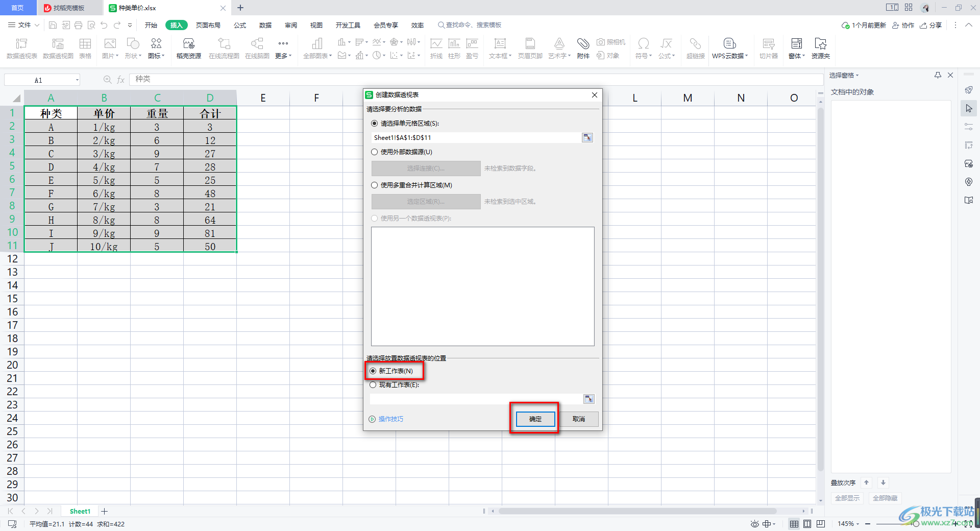Viewport: 980px width, 531px height.
Task: Click the 分享 share button
Action: point(930,25)
